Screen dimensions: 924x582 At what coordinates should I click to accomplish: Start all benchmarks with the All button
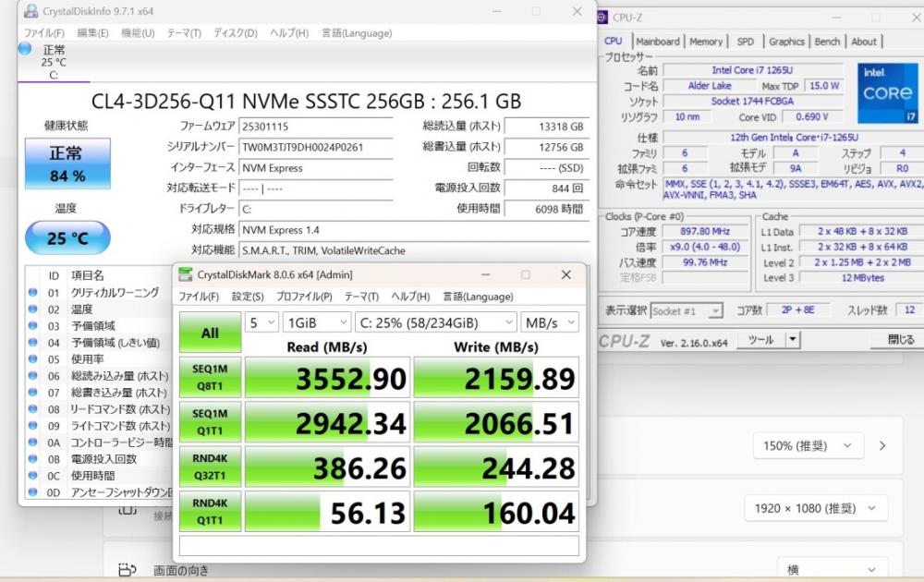210,333
